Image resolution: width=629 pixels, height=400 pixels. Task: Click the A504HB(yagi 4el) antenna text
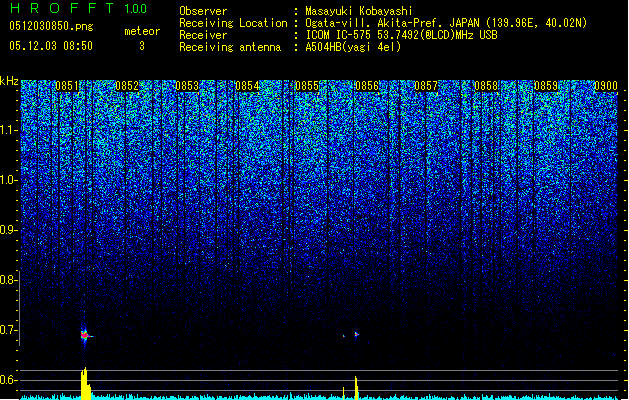pos(353,47)
